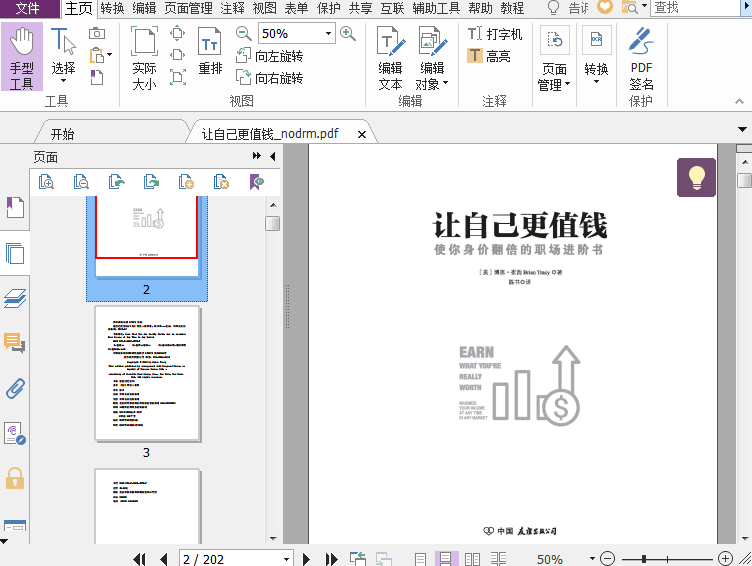752x566 pixels.
Task: Delete page icon in thumbnail toolbar
Action: point(221,182)
